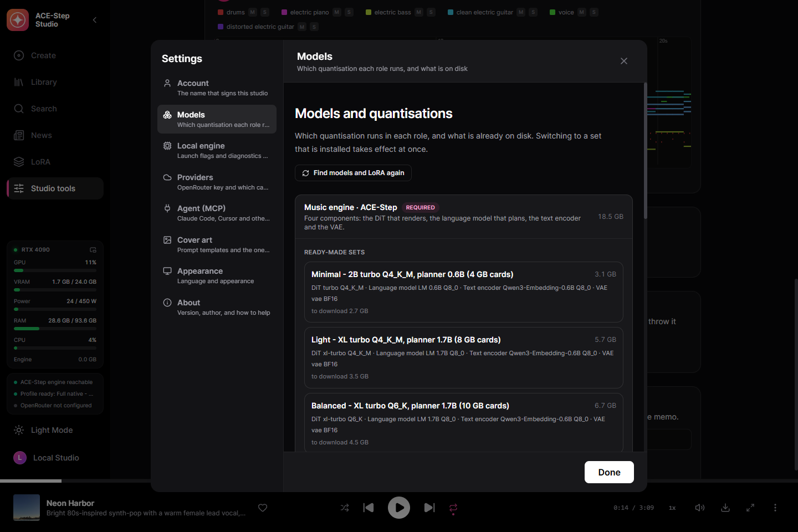Open Appearance settings
This screenshot has width=798, height=532.
217,275
